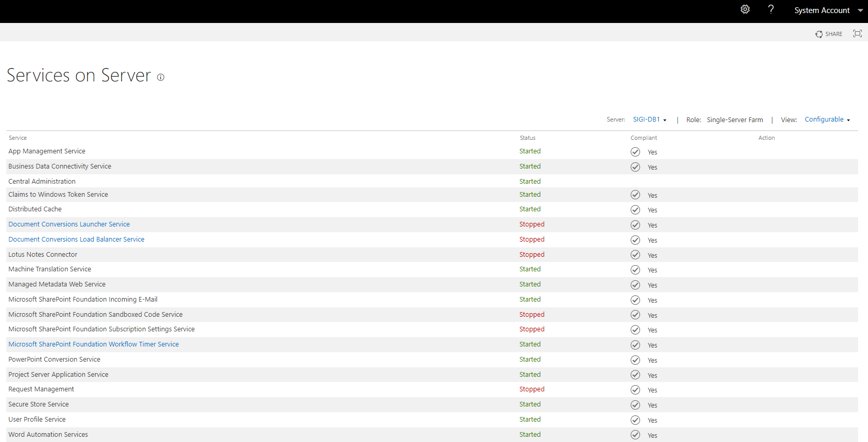Open Document Conversions Load Balancer Service link

76,240
